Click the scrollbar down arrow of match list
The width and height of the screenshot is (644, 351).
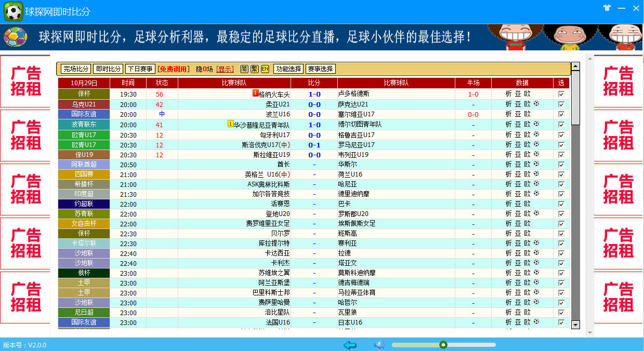click(575, 325)
